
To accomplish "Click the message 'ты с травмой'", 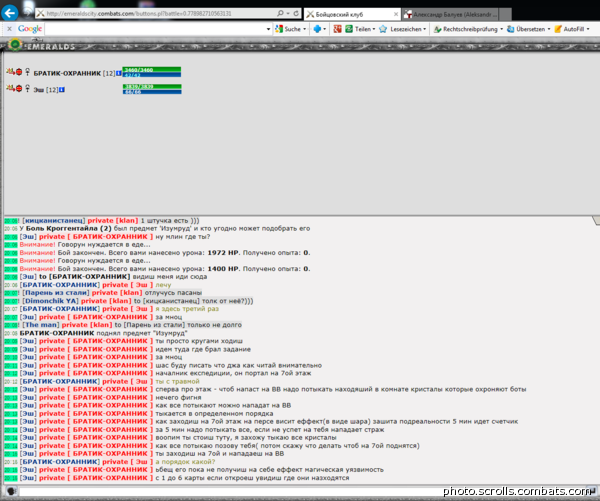I will point(178,381).
